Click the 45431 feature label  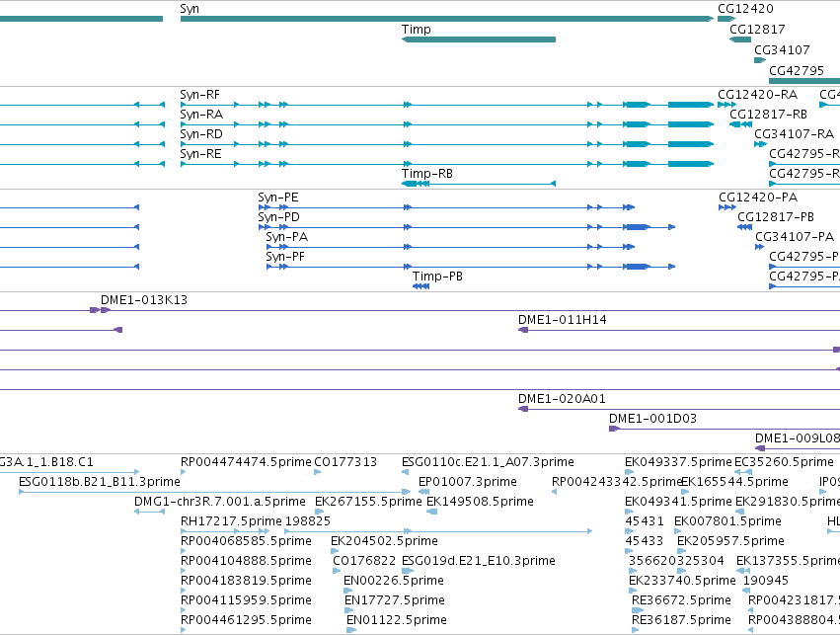(645, 521)
